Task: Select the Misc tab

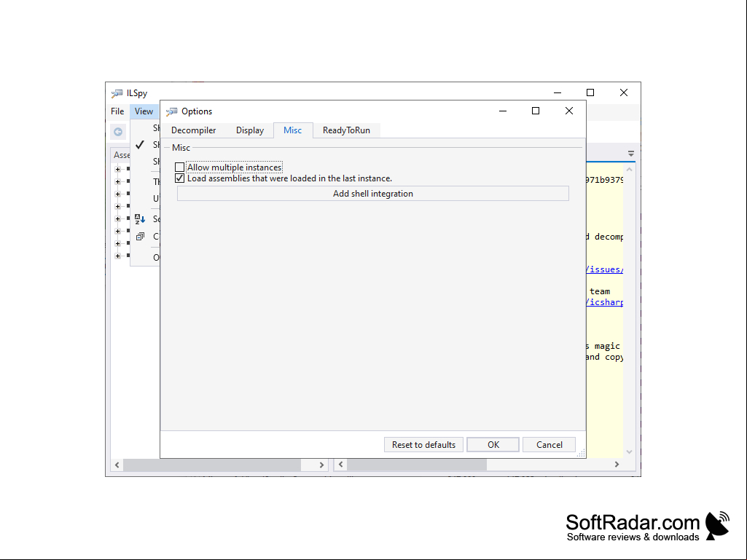Action: tap(292, 130)
